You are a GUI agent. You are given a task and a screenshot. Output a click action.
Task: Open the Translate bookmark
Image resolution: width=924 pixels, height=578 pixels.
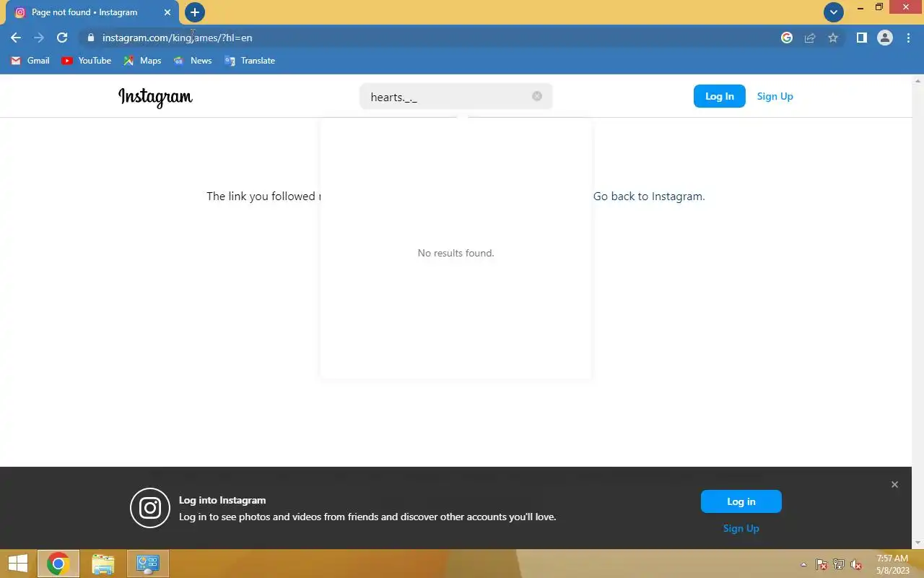coord(250,61)
